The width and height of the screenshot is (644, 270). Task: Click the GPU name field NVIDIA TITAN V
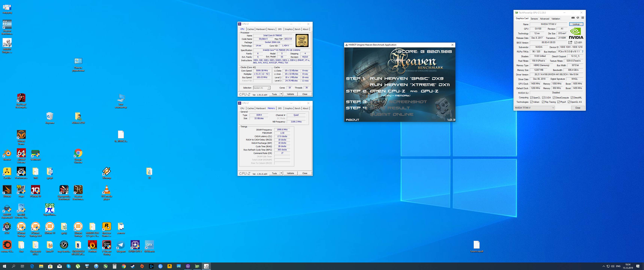pyautogui.click(x=549, y=24)
